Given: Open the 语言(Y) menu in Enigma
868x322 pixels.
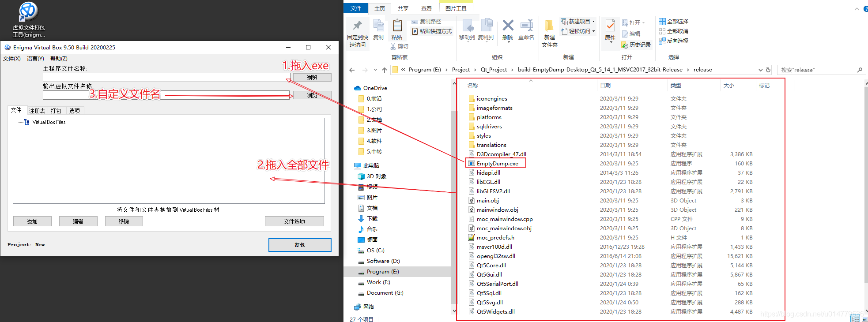Looking at the screenshot, I should (35, 59).
